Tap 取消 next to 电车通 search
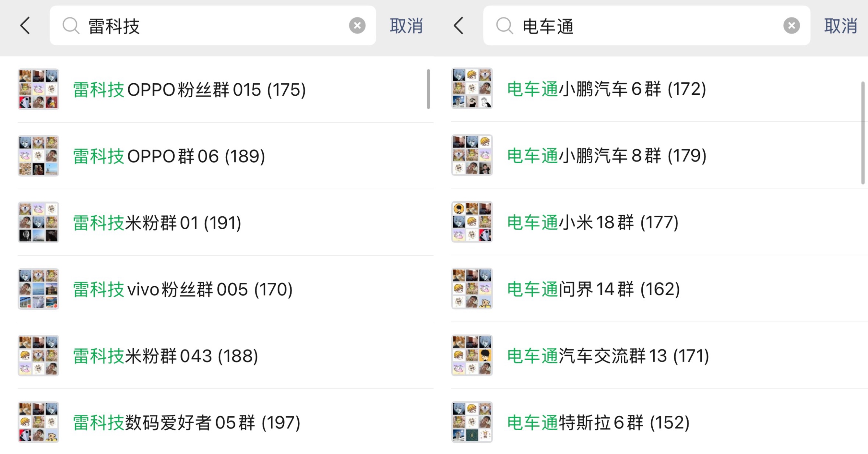 pyautogui.click(x=840, y=26)
